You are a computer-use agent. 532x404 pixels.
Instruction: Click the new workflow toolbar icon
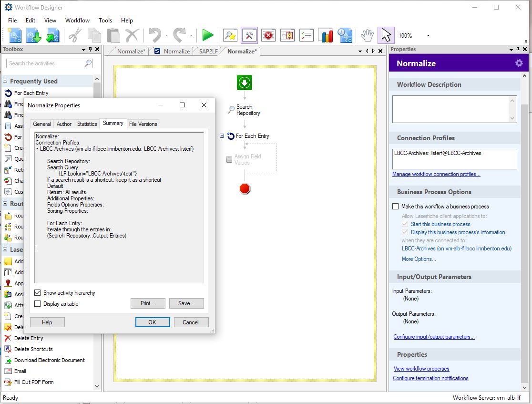(15, 35)
